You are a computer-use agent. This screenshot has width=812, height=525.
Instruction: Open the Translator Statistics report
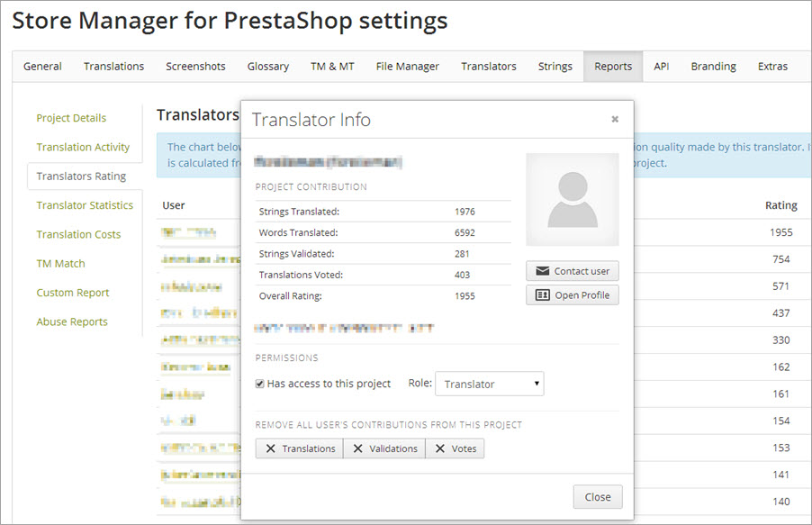[85, 205]
